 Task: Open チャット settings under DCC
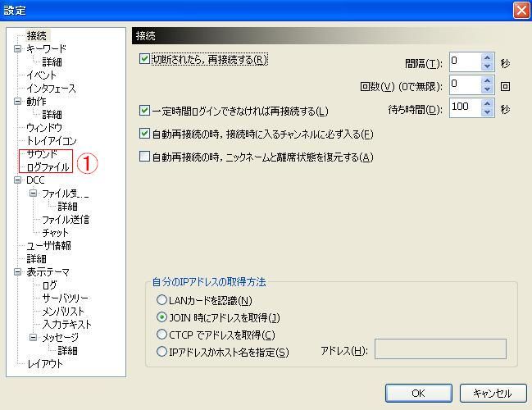[55, 233]
